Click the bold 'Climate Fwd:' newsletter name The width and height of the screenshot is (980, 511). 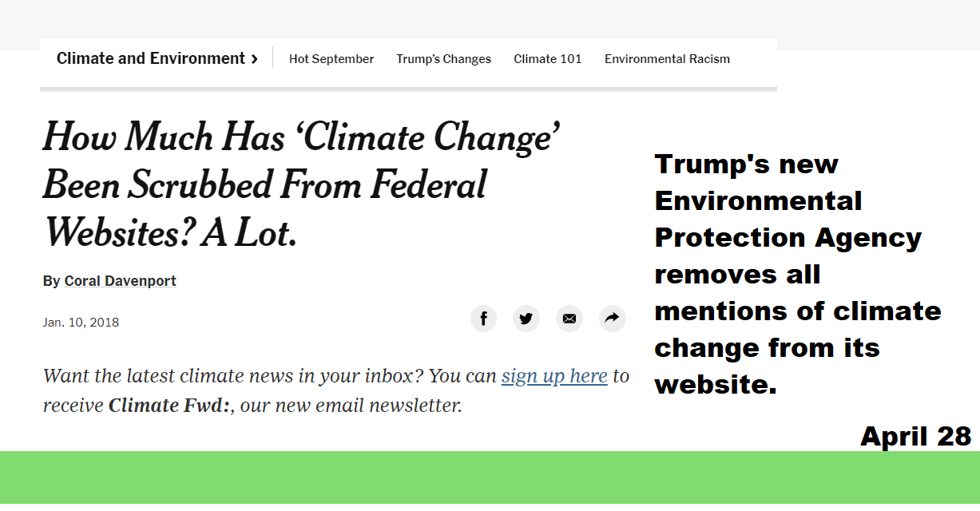[x=169, y=405]
